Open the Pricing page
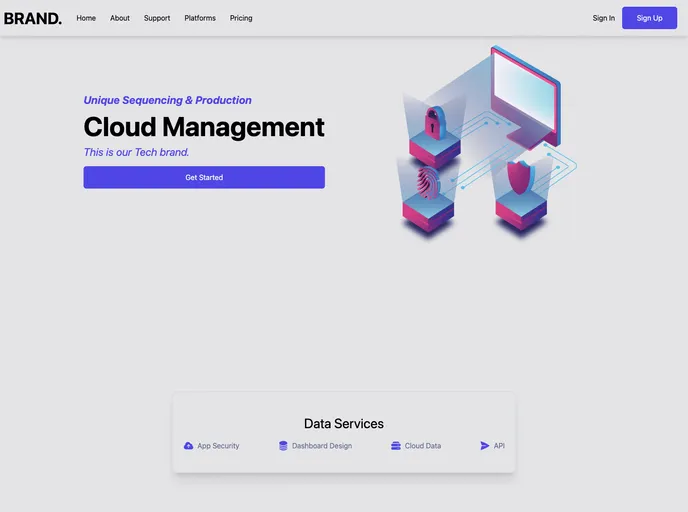 coord(241,18)
